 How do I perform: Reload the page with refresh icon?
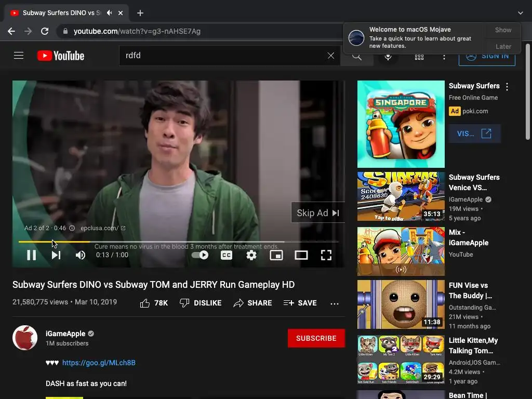pos(45,31)
